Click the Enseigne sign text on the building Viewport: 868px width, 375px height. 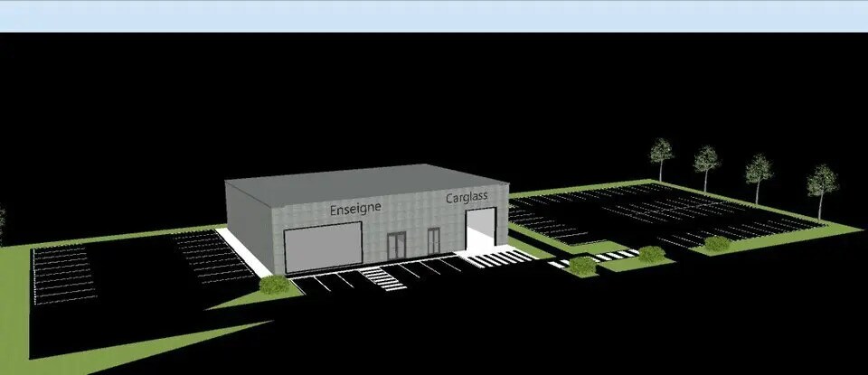click(x=355, y=208)
